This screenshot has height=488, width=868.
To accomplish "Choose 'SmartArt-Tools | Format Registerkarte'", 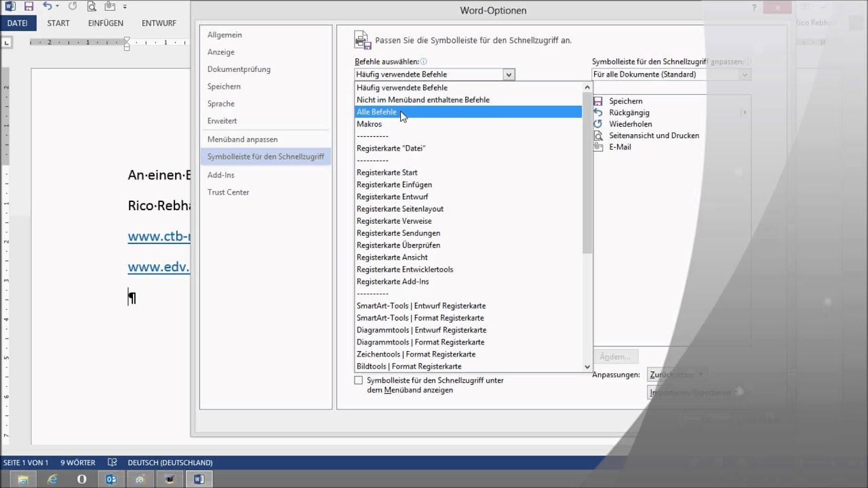I will coord(468,318).
